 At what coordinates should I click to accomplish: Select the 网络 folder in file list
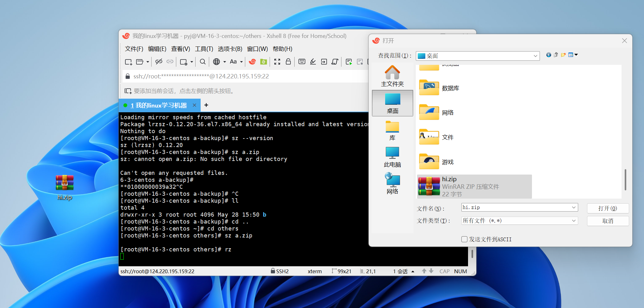(436, 112)
